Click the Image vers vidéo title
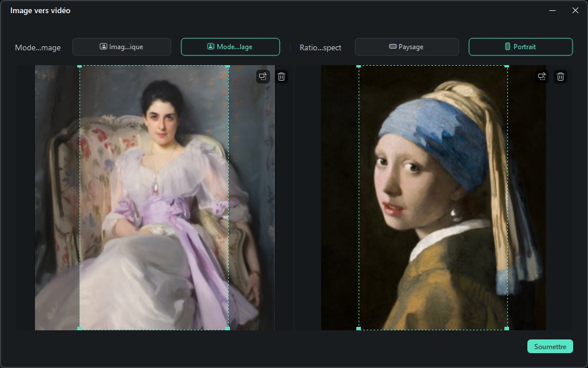588x368 pixels. (40, 10)
